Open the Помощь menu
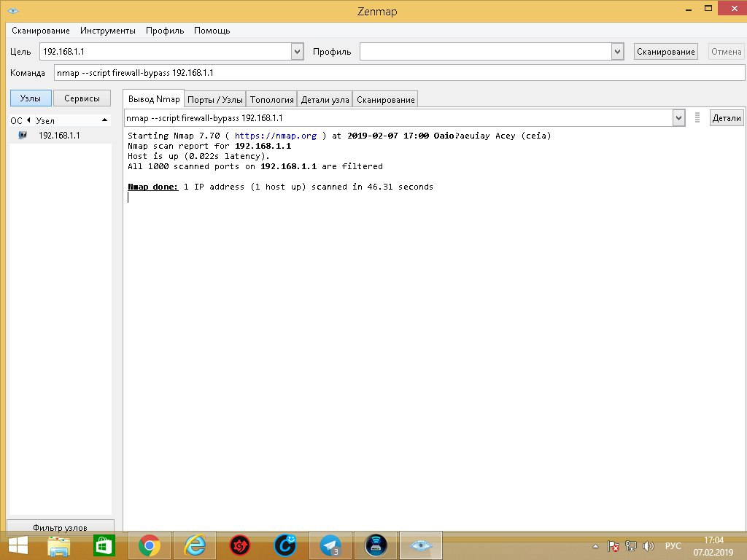Screen dimensions: 747x560 pyautogui.click(x=212, y=31)
